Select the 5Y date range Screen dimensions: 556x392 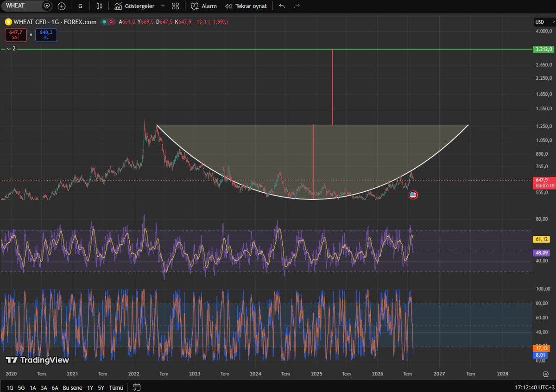coord(101,387)
